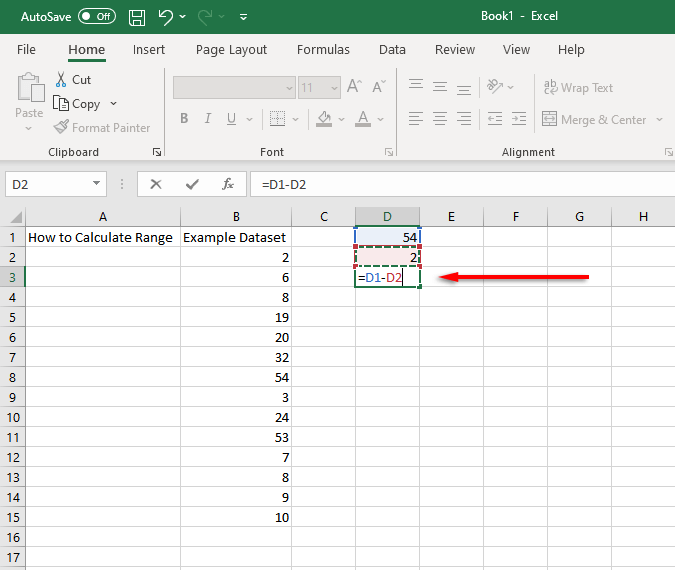
Task: Toggle the AutoSave switch
Action: coord(97,16)
